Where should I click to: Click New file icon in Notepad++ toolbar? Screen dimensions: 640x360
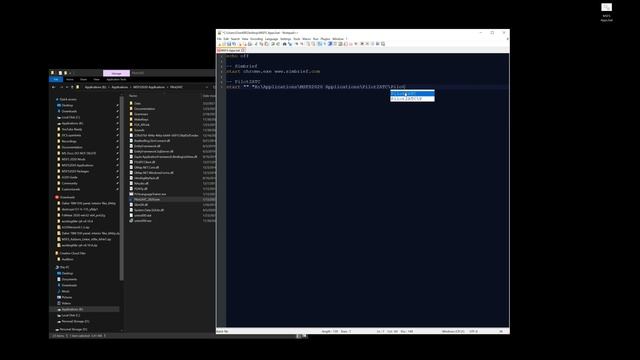point(219,44)
